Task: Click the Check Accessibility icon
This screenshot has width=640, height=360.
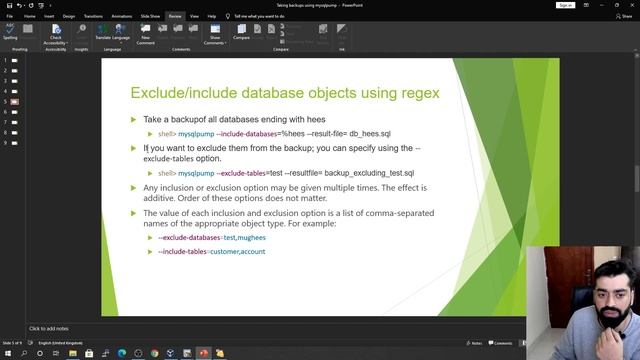Action: click(56, 30)
